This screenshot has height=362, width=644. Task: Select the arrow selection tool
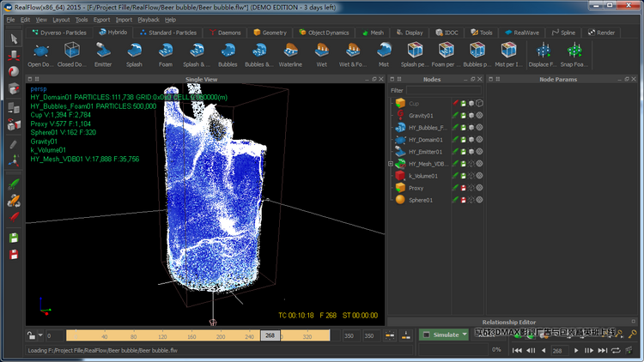[14, 39]
